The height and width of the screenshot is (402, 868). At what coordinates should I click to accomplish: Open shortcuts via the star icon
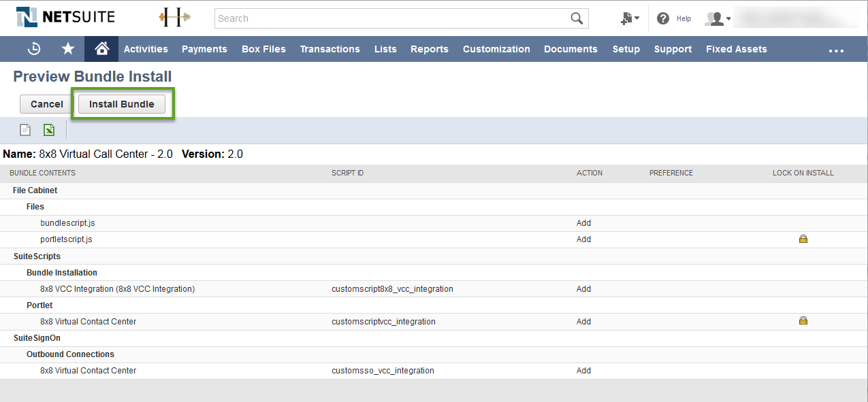pos(67,48)
